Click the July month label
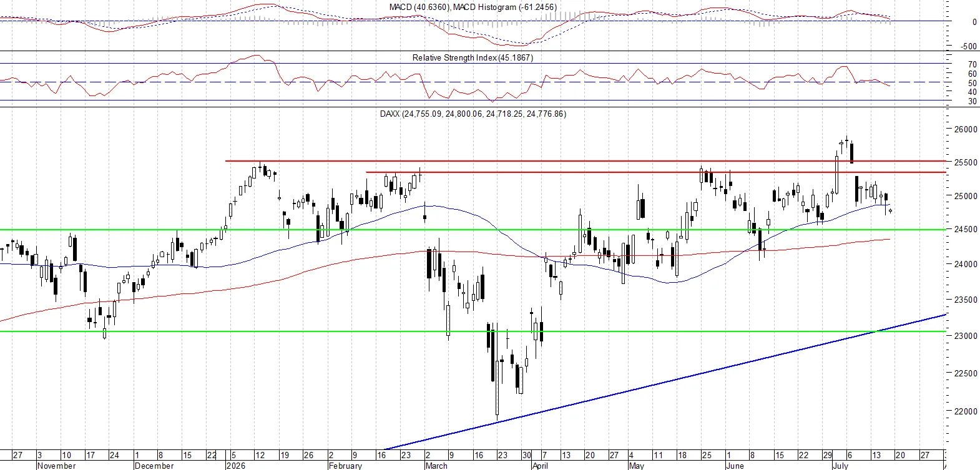Image resolution: width=980 pixels, height=470 pixels. click(840, 466)
